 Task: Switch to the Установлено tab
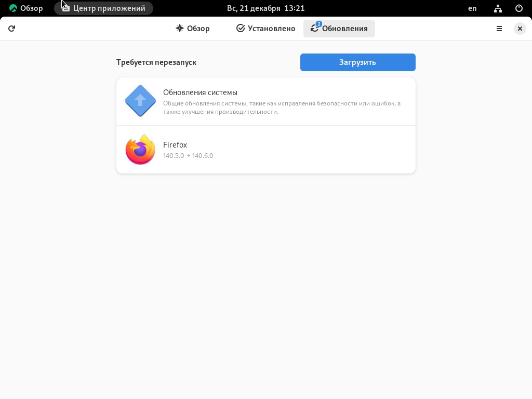point(265,29)
